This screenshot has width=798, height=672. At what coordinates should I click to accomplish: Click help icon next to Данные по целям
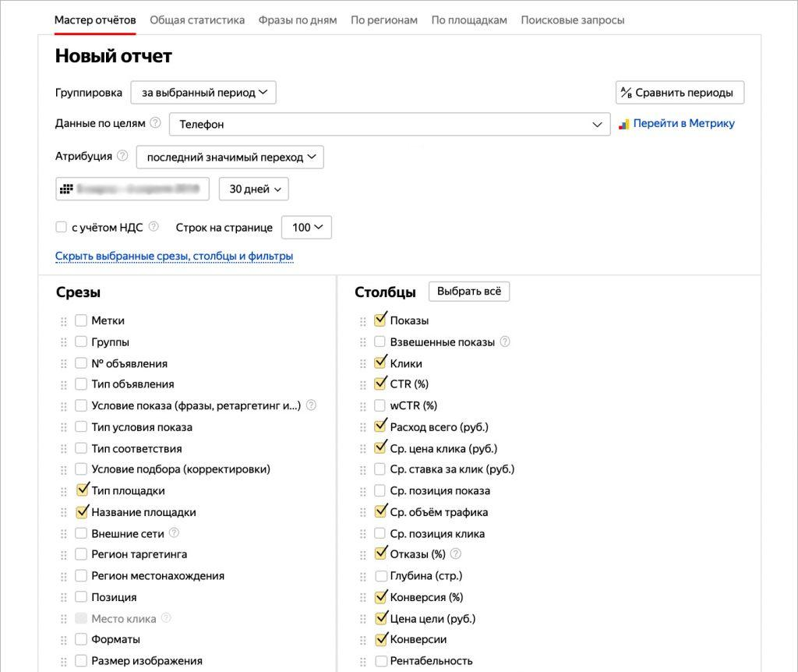(x=155, y=123)
